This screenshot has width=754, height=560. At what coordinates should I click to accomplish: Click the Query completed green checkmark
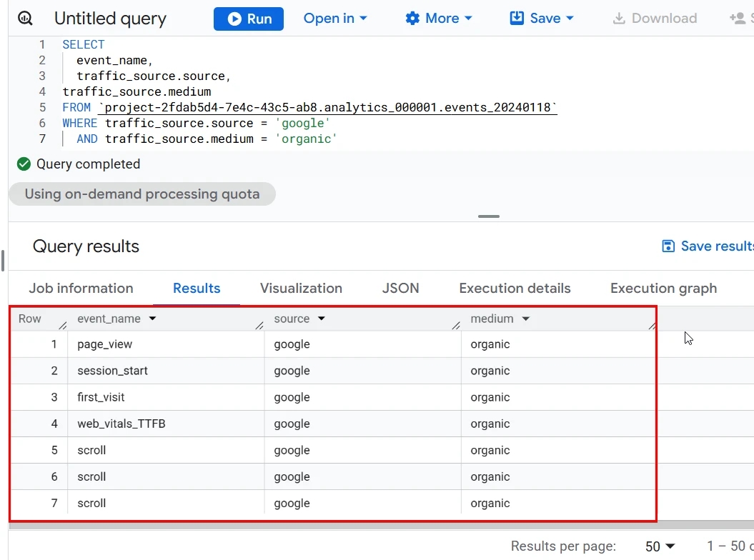[24, 164]
